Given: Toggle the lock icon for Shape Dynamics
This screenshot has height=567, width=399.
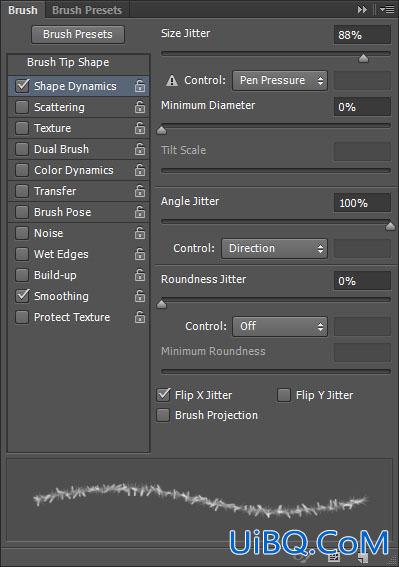Looking at the screenshot, I should tap(140, 86).
